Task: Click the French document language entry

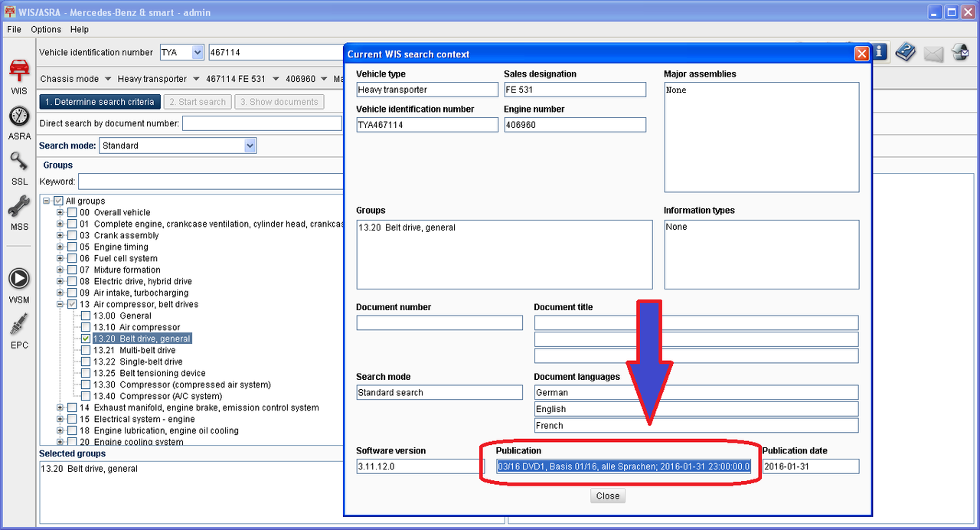Action: click(696, 426)
